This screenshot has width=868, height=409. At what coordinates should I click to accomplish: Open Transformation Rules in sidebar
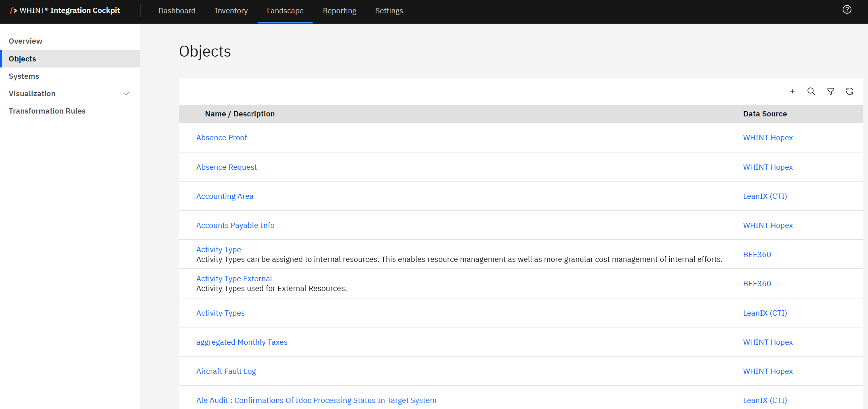click(x=47, y=111)
